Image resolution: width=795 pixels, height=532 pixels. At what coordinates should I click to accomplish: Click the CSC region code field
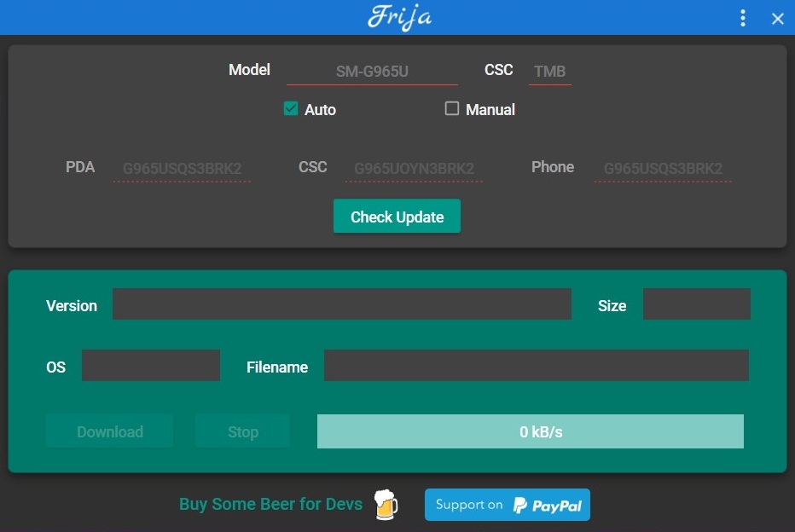(x=549, y=72)
